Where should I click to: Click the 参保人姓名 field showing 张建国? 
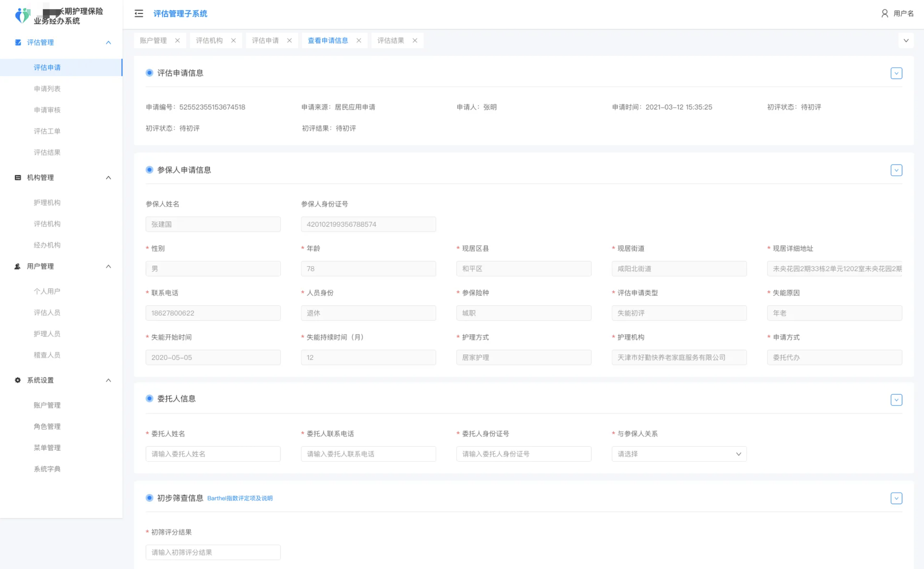pyautogui.click(x=213, y=224)
